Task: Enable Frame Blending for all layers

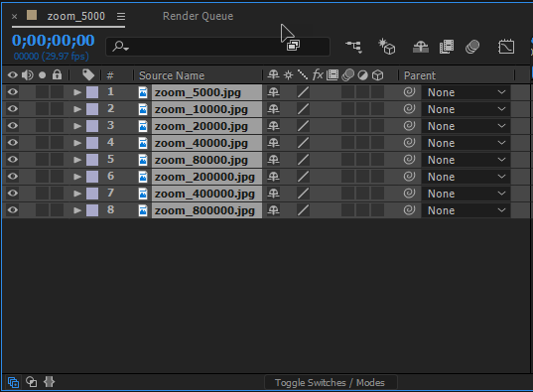Action: pyautogui.click(x=447, y=47)
